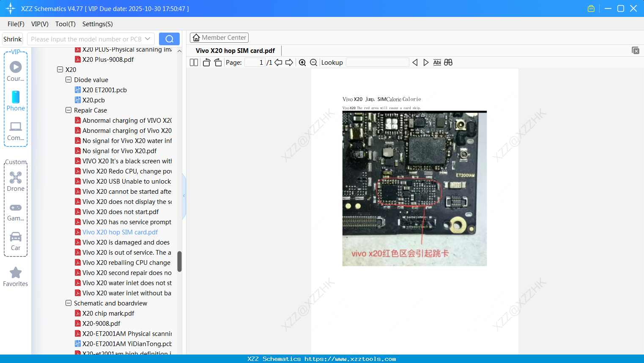Open the VIP(V) menu
The image size is (644, 363).
tap(40, 24)
